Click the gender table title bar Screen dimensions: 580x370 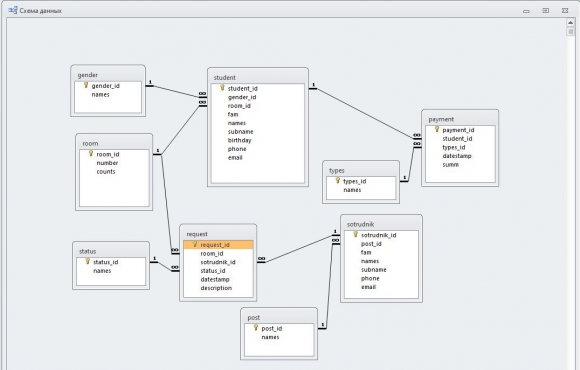click(x=108, y=74)
